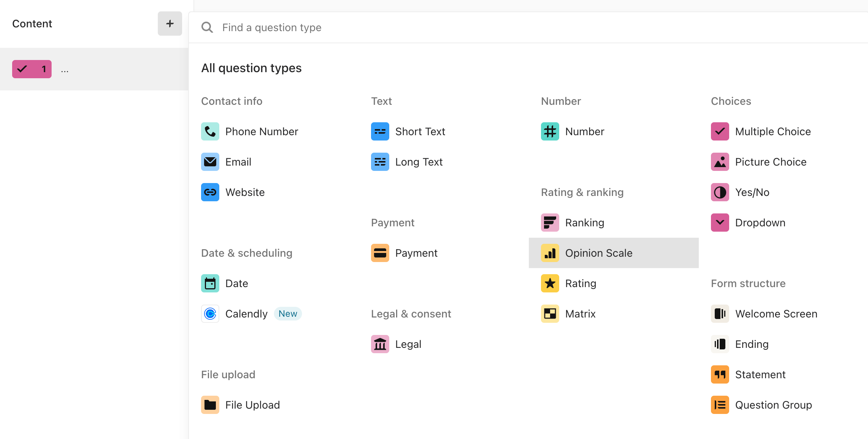
Task: Click the Dropdown chevron icon
Action: (x=720, y=223)
